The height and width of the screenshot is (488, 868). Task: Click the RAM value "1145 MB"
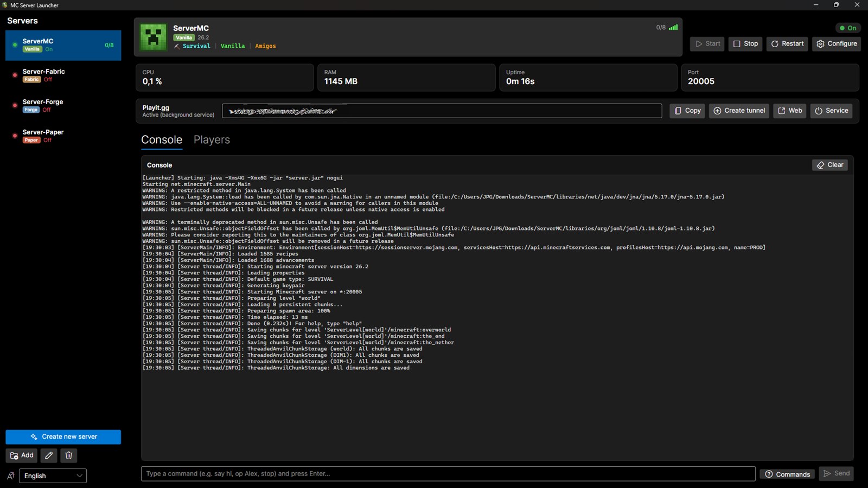click(341, 81)
